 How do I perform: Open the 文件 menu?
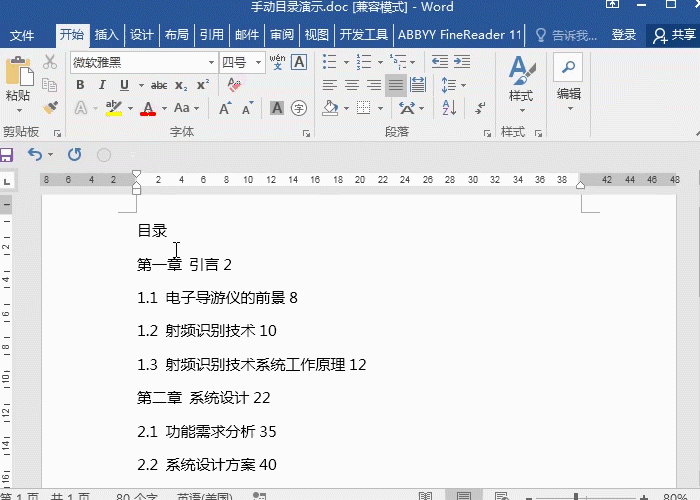tap(22, 35)
